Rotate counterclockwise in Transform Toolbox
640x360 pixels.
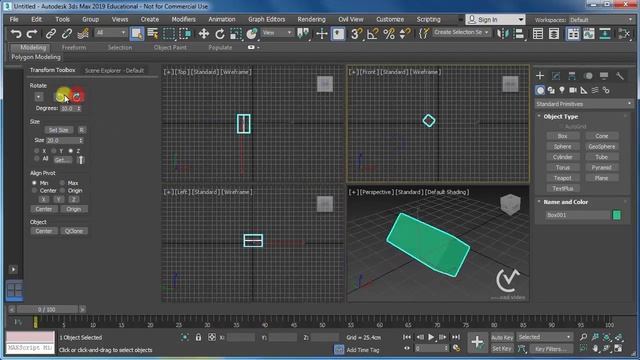point(61,96)
